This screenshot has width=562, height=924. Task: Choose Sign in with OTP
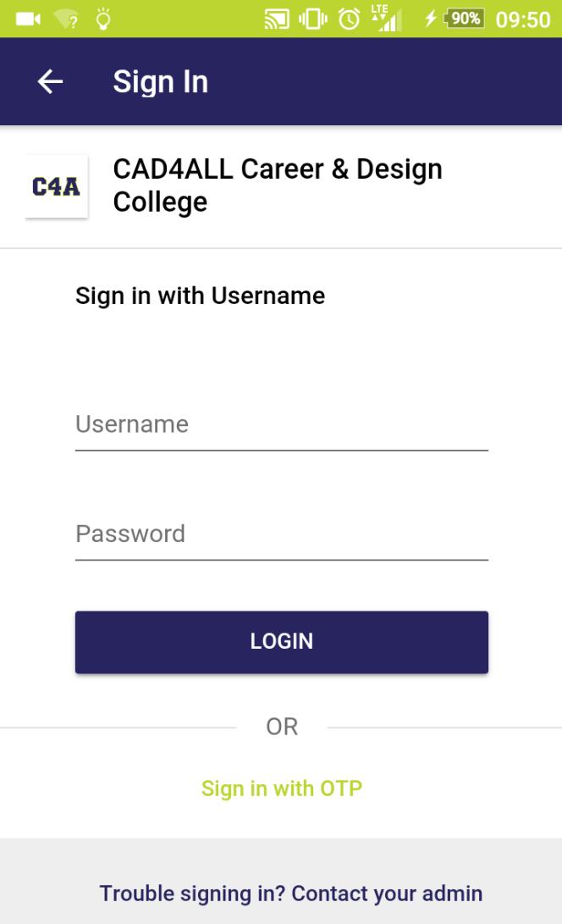pyautogui.click(x=282, y=788)
